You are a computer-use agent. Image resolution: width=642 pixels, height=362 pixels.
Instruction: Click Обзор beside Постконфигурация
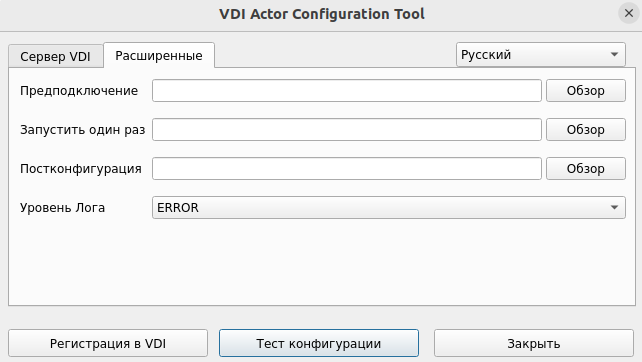(585, 168)
